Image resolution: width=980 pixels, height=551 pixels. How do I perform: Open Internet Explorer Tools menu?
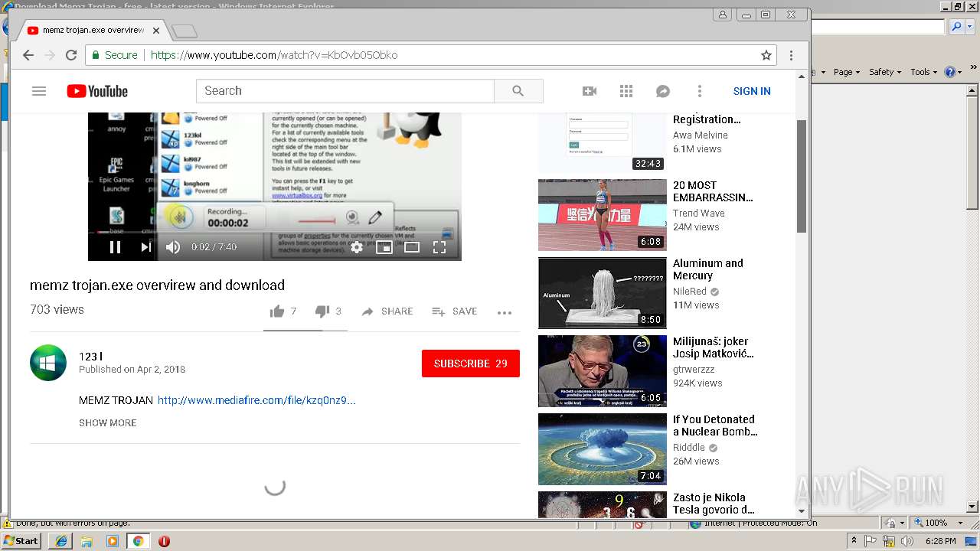tap(923, 72)
